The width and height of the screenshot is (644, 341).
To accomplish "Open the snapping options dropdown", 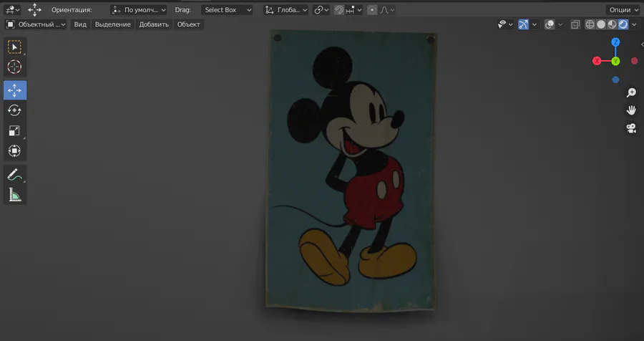I will pyautogui.click(x=353, y=10).
